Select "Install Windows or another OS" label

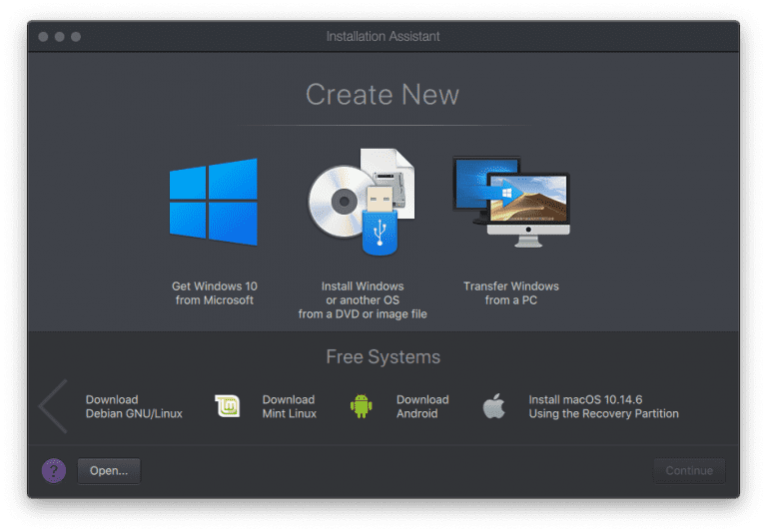tap(363, 300)
